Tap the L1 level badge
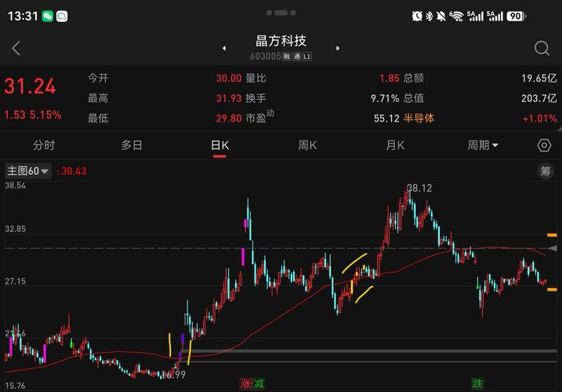The height and width of the screenshot is (392, 562). [x=307, y=56]
